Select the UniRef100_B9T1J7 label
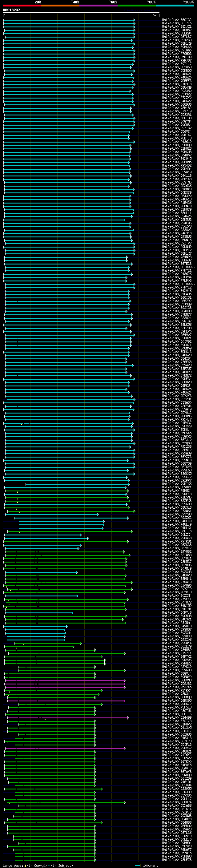 coord(177,64)
